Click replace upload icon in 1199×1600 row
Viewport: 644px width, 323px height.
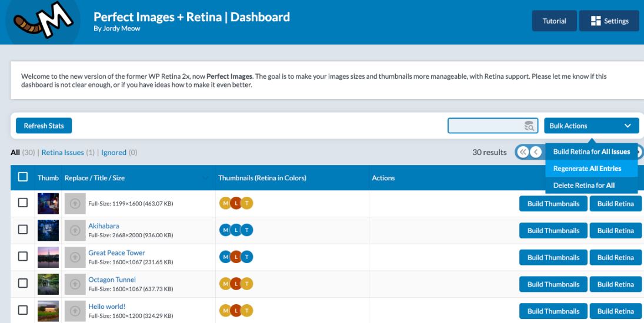coord(75,204)
